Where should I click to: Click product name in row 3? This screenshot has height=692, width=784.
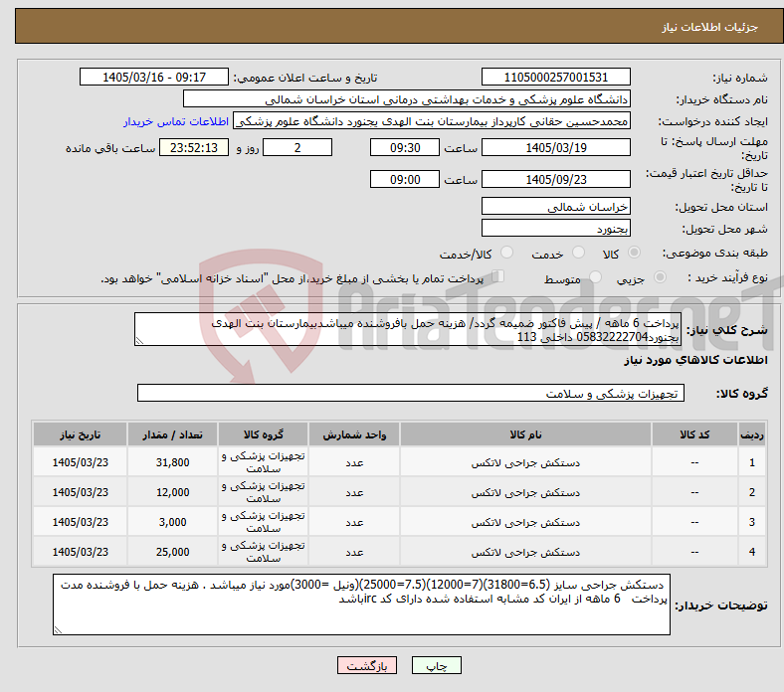(x=525, y=522)
